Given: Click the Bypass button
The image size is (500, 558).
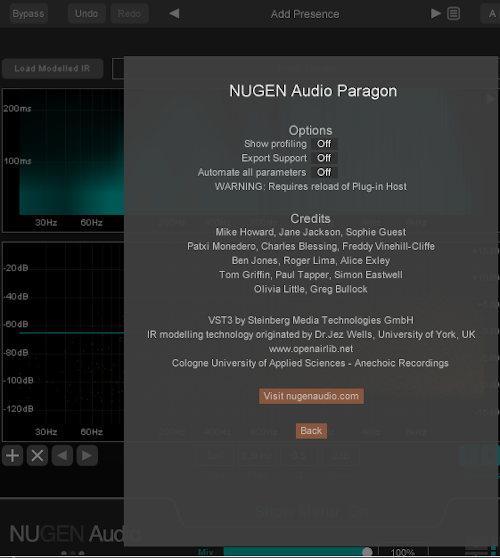Looking at the screenshot, I should point(28,14).
